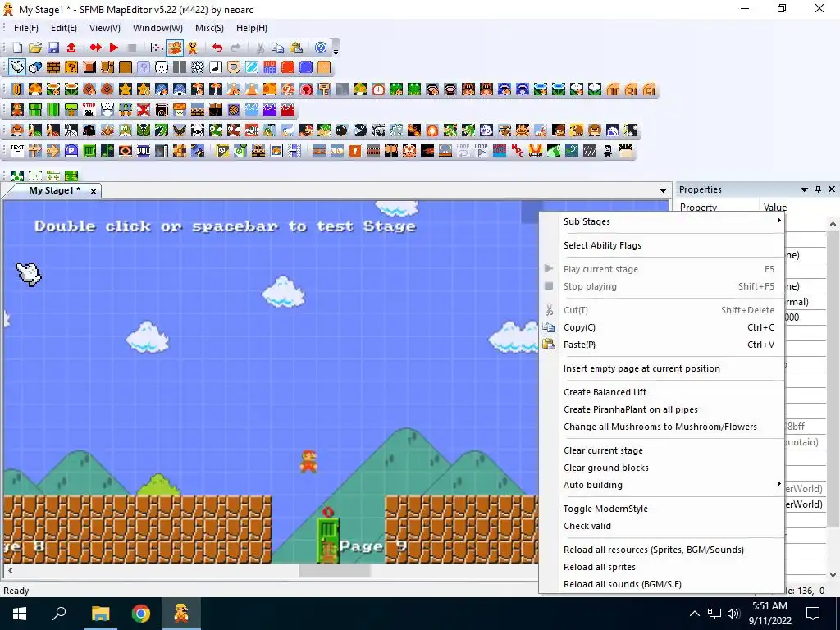Click the LOOP flag icon
840x630 pixels.
481,151
